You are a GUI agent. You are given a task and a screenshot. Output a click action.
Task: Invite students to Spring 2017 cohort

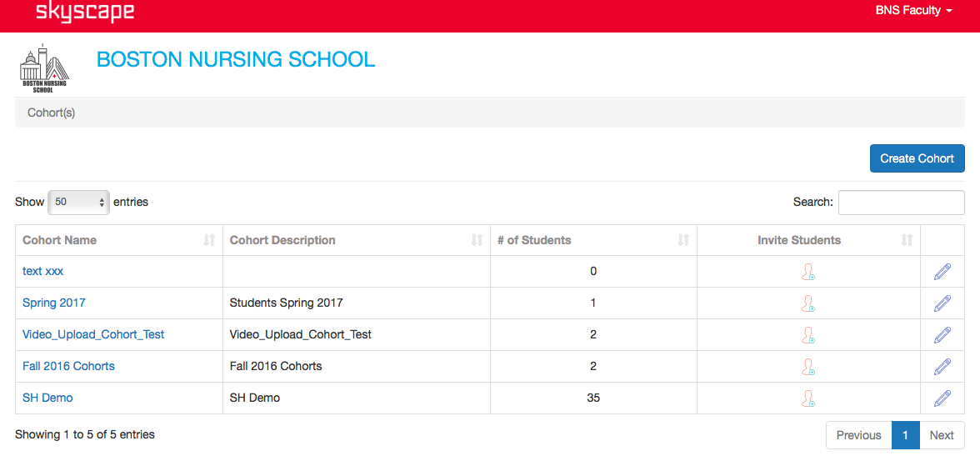click(x=808, y=303)
